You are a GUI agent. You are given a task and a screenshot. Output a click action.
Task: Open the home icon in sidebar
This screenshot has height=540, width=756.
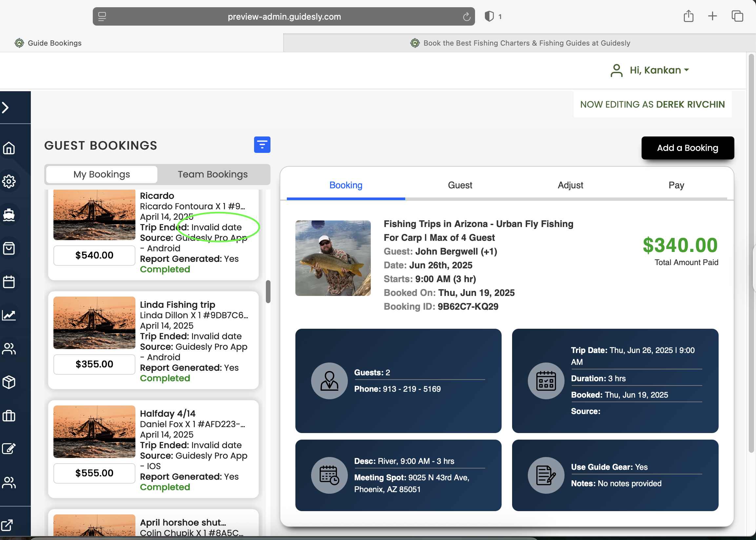click(x=9, y=148)
